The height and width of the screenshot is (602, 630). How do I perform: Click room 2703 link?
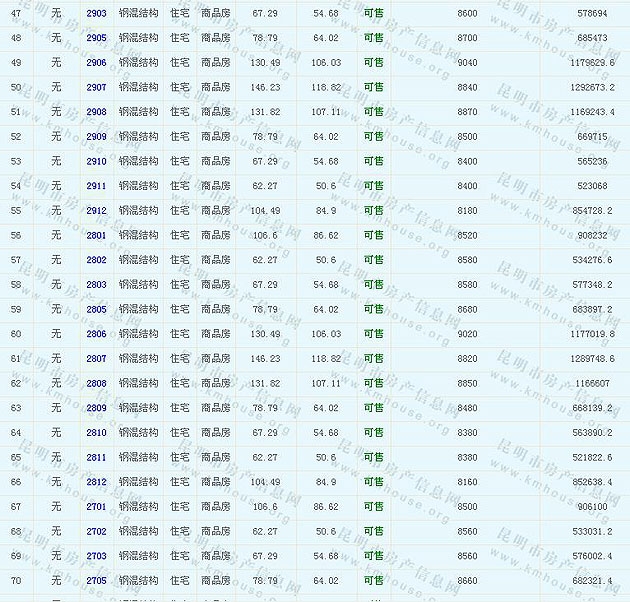coord(96,556)
